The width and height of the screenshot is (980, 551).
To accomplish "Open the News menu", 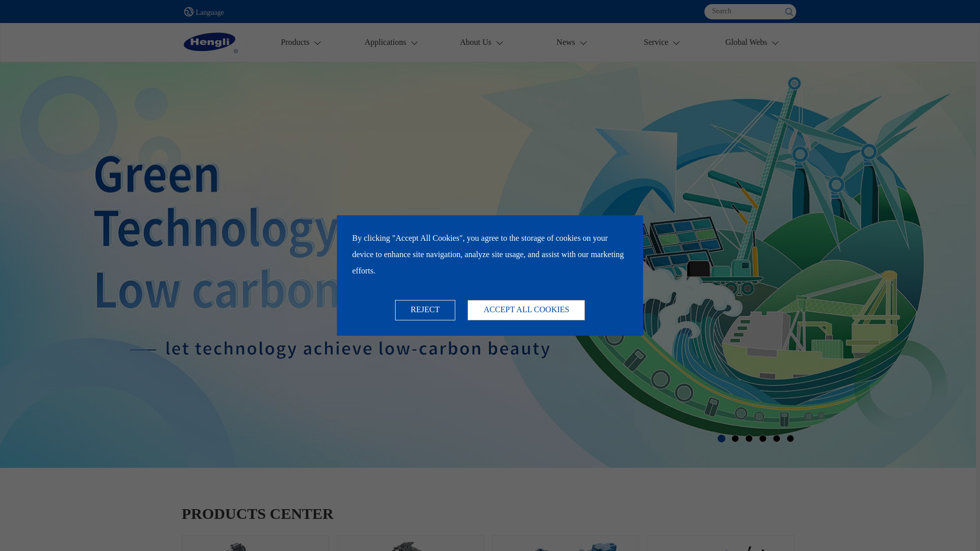I will 566,42.
